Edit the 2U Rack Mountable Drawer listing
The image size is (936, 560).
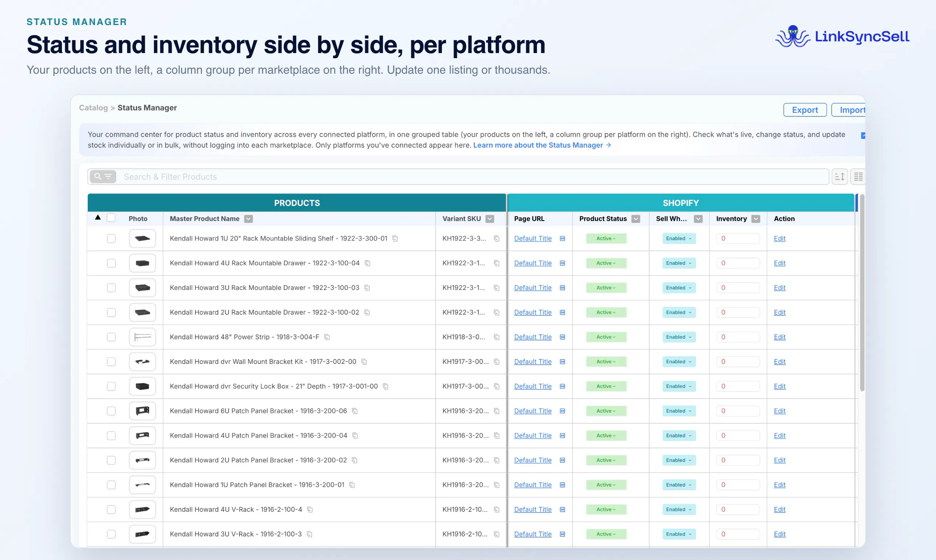click(779, 312)
